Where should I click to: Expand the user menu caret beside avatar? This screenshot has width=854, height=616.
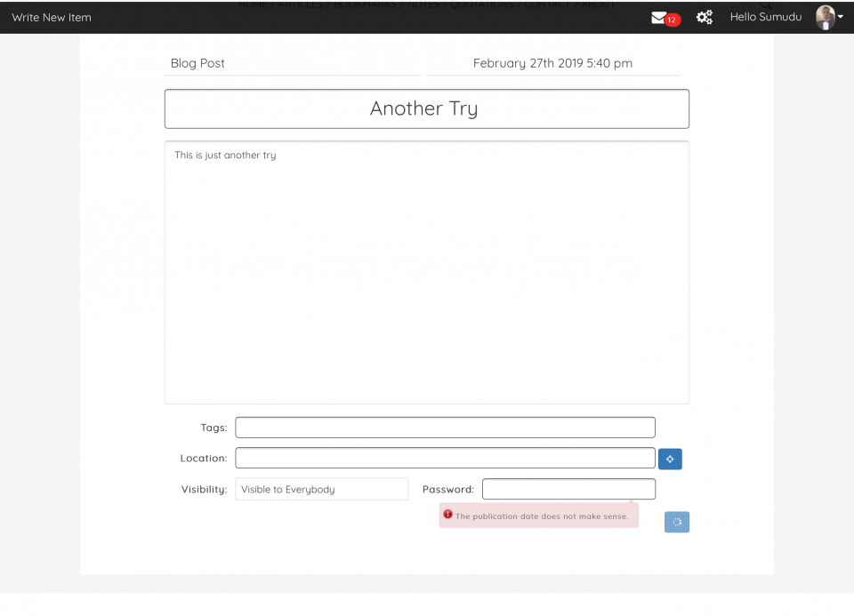pos(841,17)
